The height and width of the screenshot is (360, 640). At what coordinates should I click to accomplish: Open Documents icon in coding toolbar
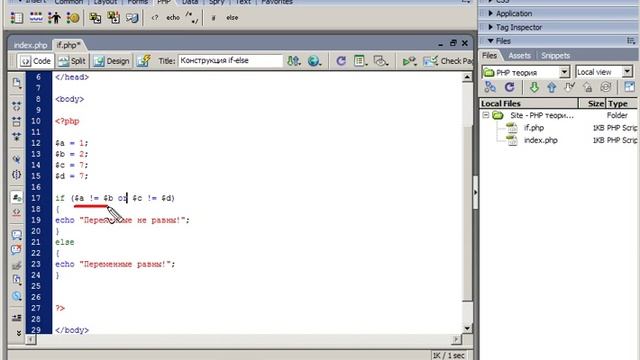pos(16,83)
